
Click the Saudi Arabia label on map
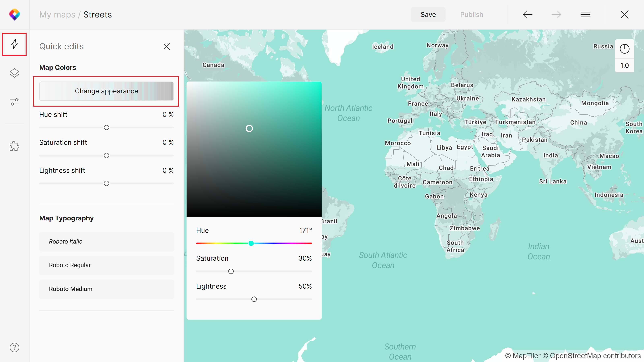[490, 152]
